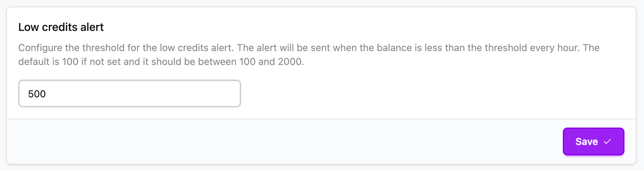The image size is (644, 171).
Task: Click the checkmark icon on Save button
Action: click(607, 141)
